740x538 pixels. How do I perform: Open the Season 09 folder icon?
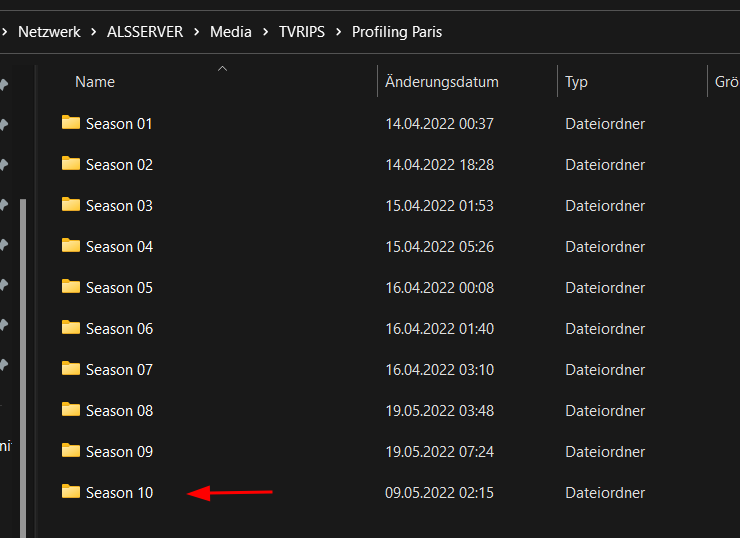pyautogui.click(x=71, y=451)
